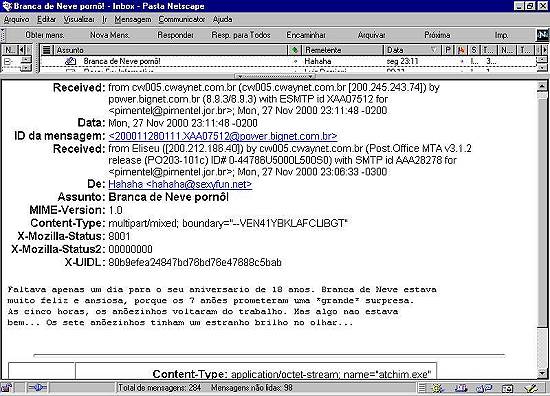Click Nova Mens. to compose message
550x396 pixels.
coord(110,35)
